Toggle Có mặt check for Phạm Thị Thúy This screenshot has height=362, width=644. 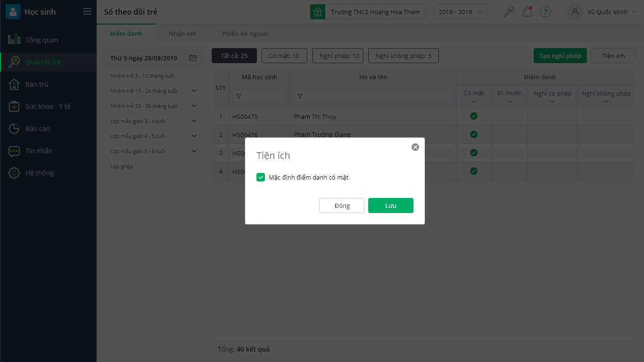[474, 116]
